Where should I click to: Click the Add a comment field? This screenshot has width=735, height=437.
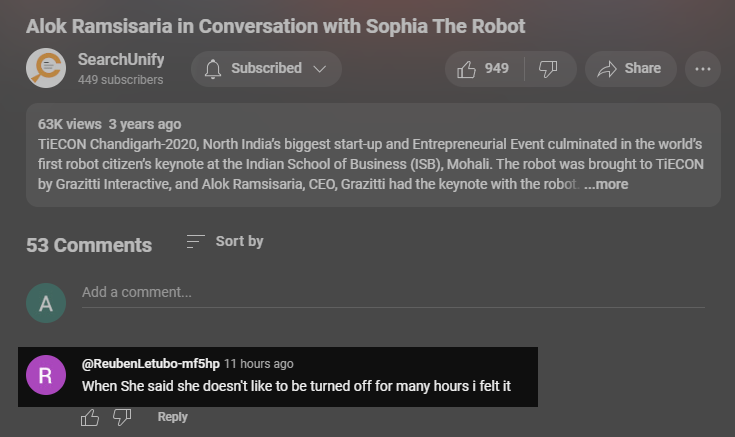coord(392,293)
